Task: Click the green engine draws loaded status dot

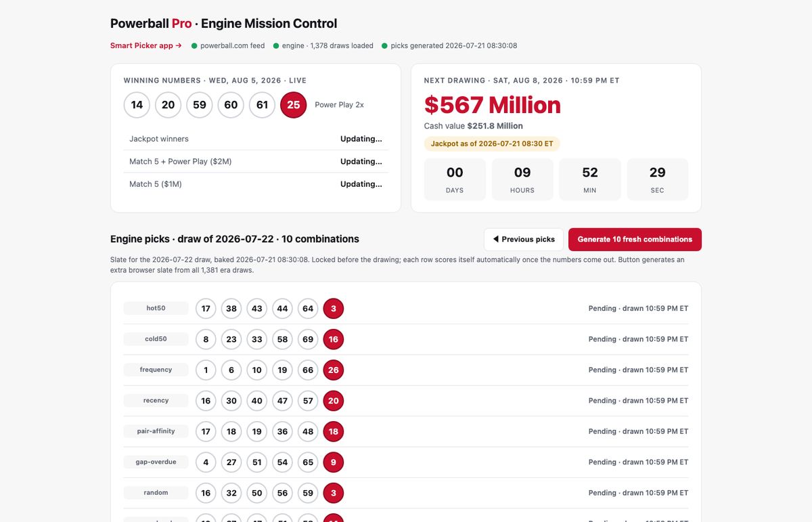Action: (276, 46)
